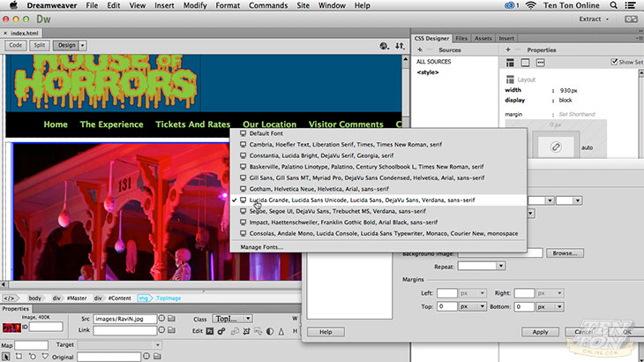
Task: Edit image in Photoshop icon
Action: (x=209, y=331)
